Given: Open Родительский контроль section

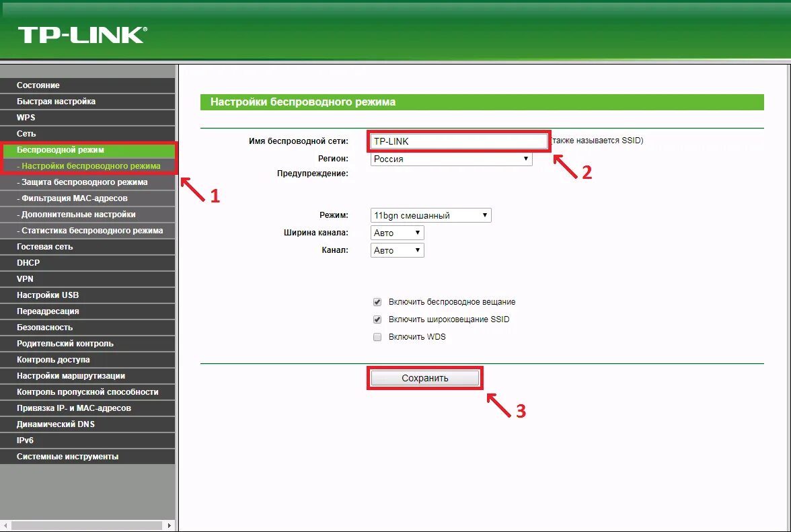Looking at the screenshot, I should [87, 344].
